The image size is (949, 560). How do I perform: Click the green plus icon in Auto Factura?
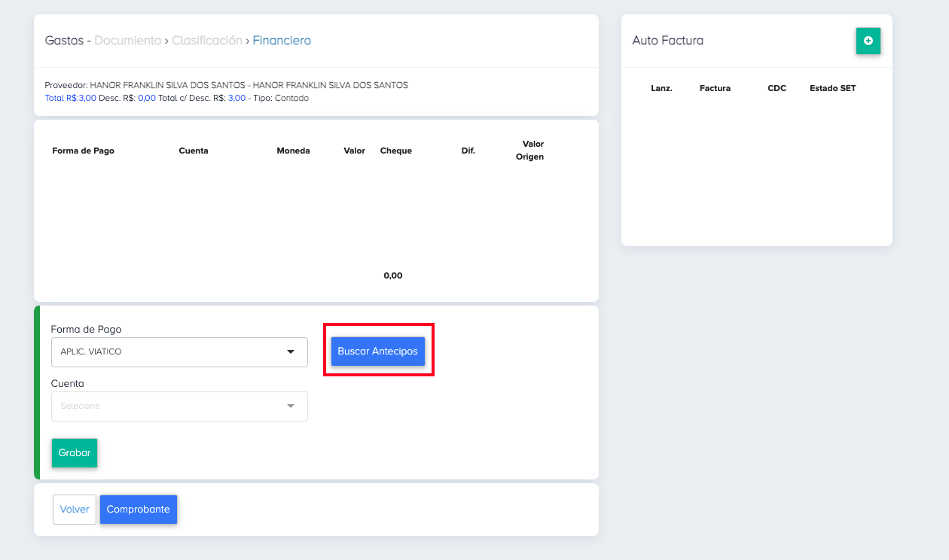point(868,41)
